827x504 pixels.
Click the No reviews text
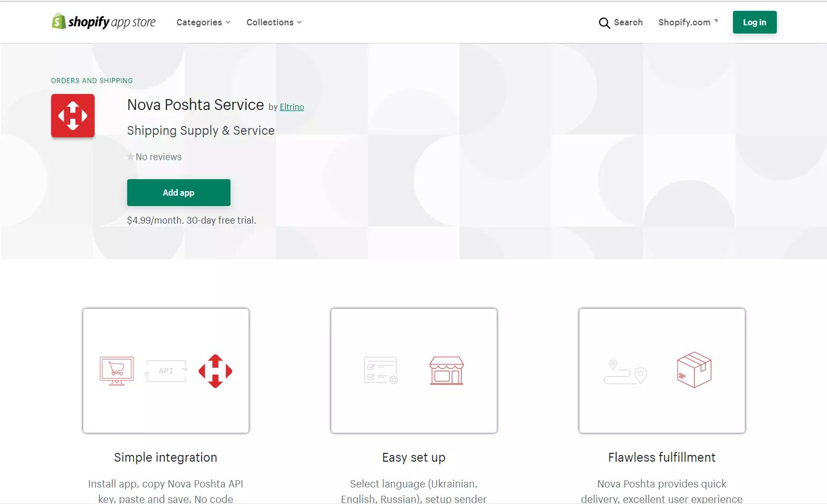(159, 157)
